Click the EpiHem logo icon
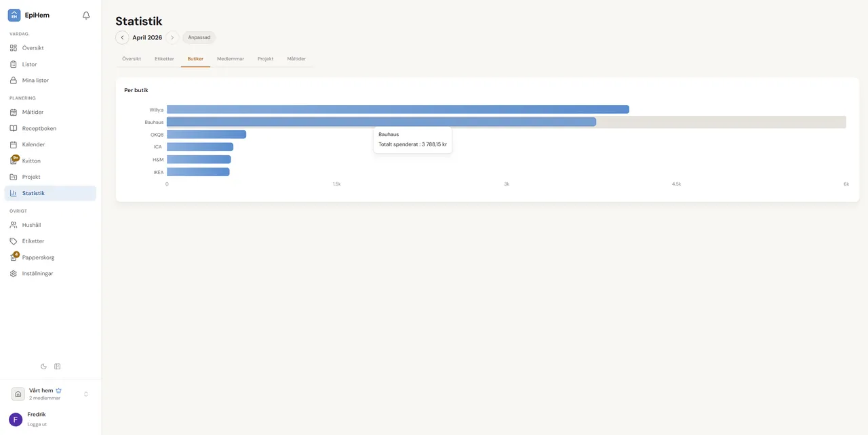This screenshot has width=868, height=435. pos(14,15)
